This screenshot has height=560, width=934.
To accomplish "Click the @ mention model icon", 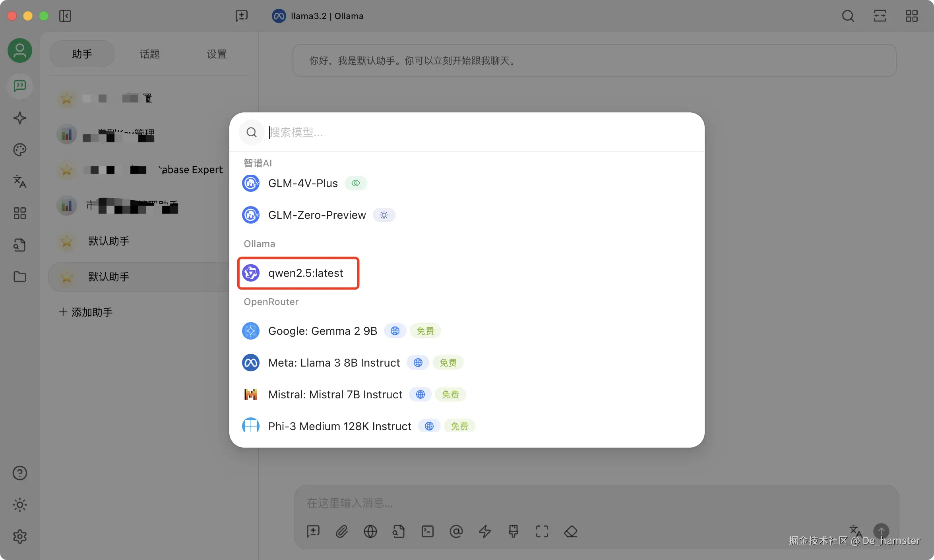I will (456, 531).
